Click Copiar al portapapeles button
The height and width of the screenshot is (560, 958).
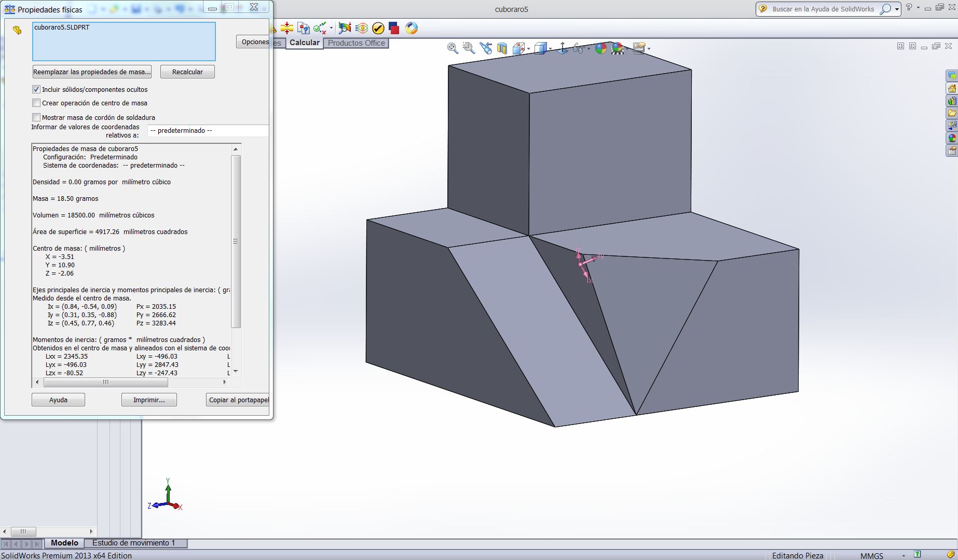pos(239,400)
